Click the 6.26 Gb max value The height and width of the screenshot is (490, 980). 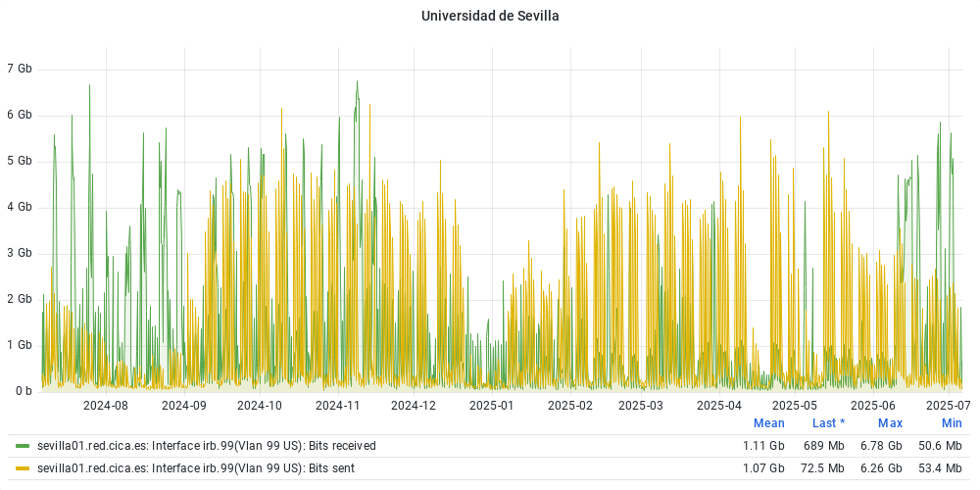[x=881, y=468]
